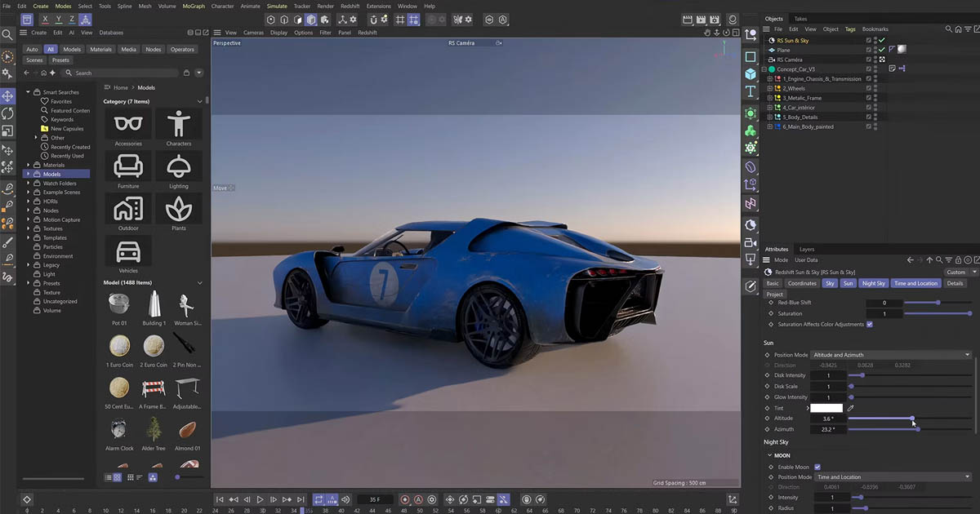
Task: Collapse the Concept_Car_V3 object hierarchy
Action: (763, 69)
